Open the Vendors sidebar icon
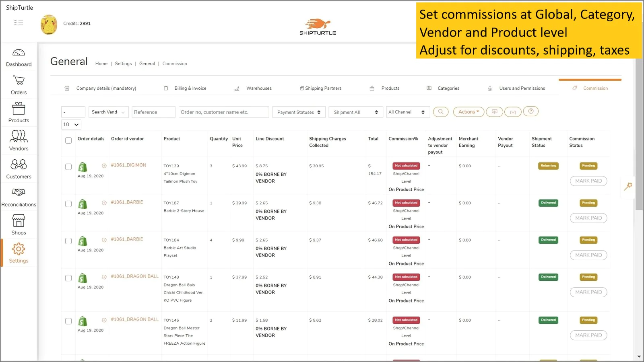 (x=19, y=136)
